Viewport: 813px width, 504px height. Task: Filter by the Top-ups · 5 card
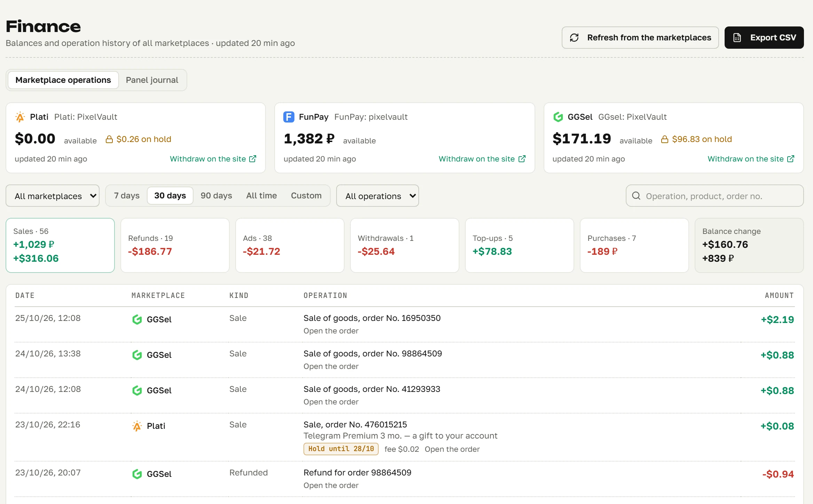click(520, 245)
